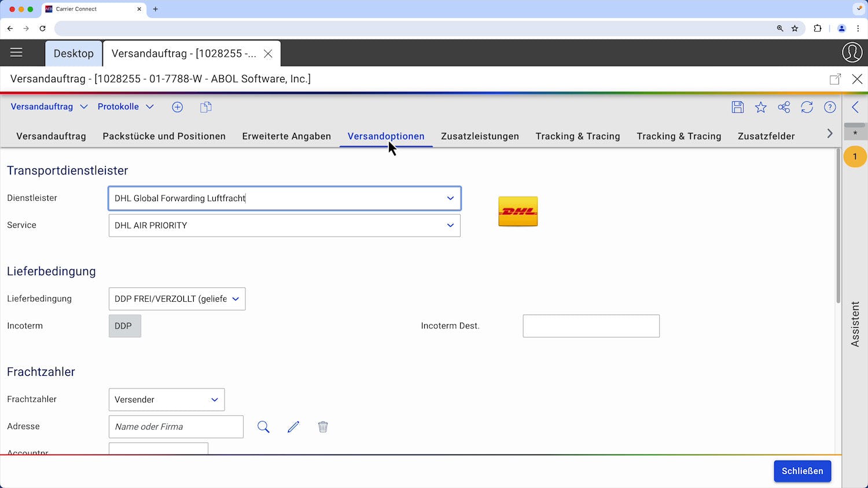Click into the Incoterm Dest. field
The height and width of the screenshot is (488, 868).
point(591,326)
